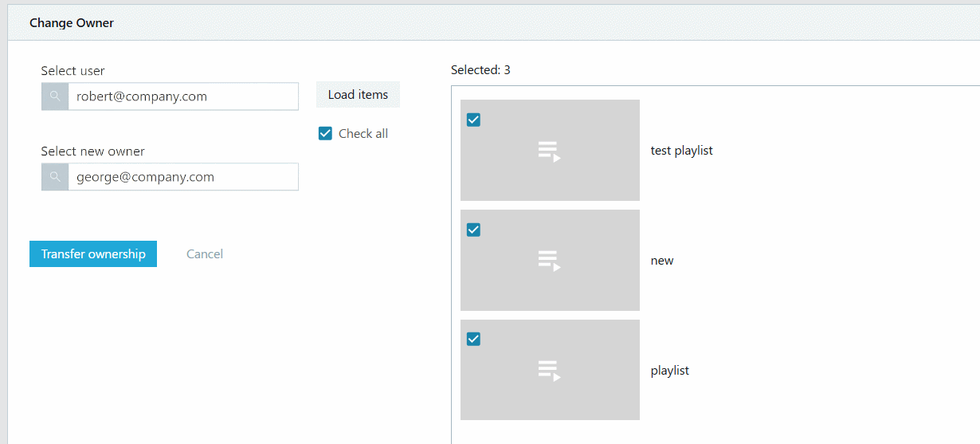Click the Cancel link
The image size is (980, 444).
click(205, 253)
